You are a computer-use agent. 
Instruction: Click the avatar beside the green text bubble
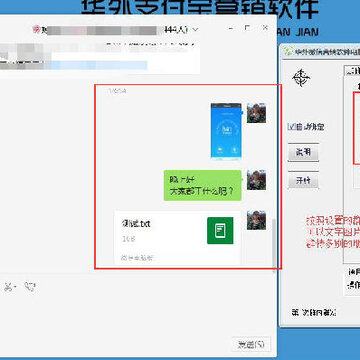coord(256,180)
